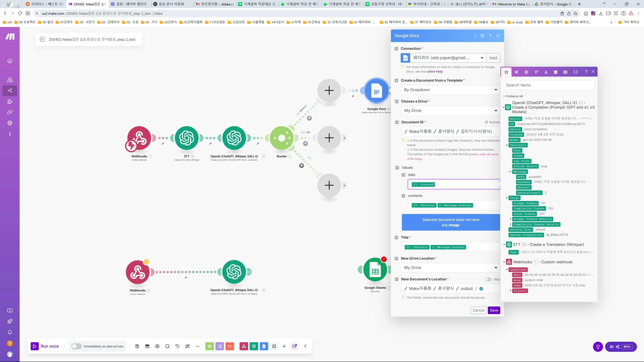The height and width of the screenshot is (362, 644).
Task: Toggle Map switch for New Document's Location
Action: 487,279
